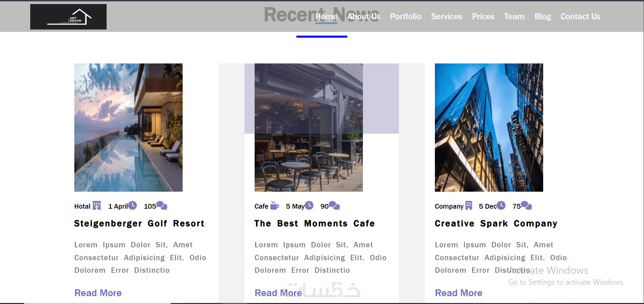
Task: Open the Prices navigation link
Action: pyautogui.click(x=483, y=17)
